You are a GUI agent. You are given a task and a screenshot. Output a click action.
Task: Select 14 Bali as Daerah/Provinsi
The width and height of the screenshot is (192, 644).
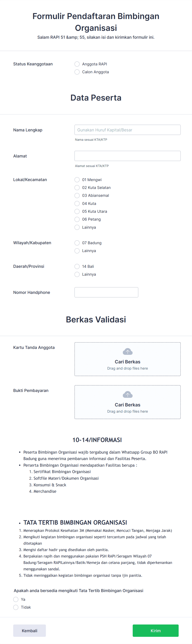coord(77,266)
